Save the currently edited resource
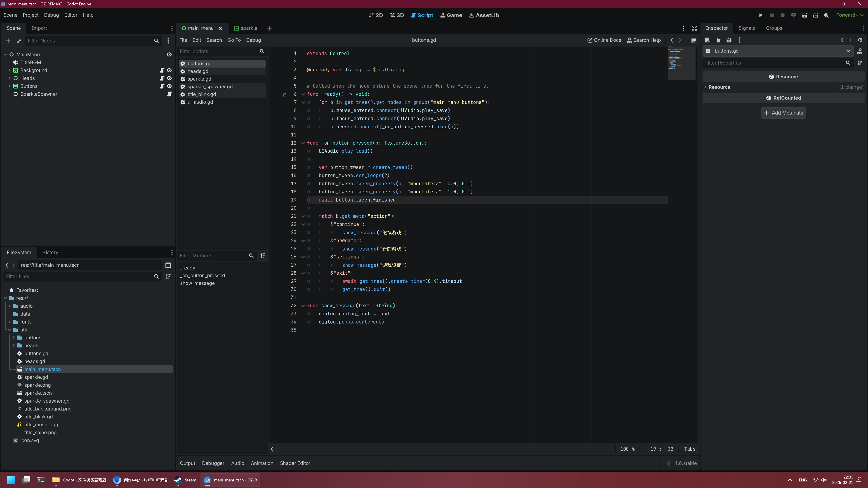This screenshot has height=488, width=868. point(729,40)
